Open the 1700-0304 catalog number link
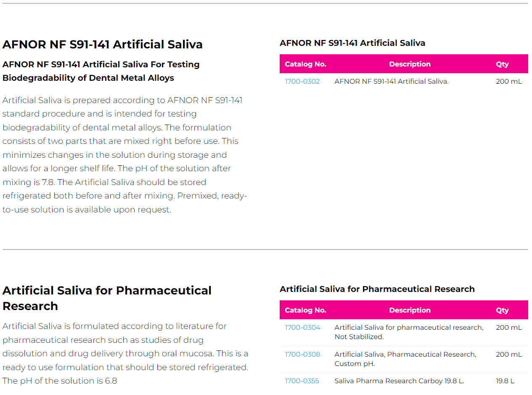The image size is (532, 395). coord(302,328)
